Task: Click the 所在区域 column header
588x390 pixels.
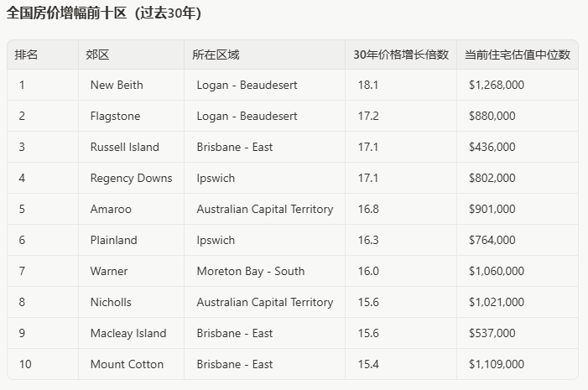Action: 215,55
